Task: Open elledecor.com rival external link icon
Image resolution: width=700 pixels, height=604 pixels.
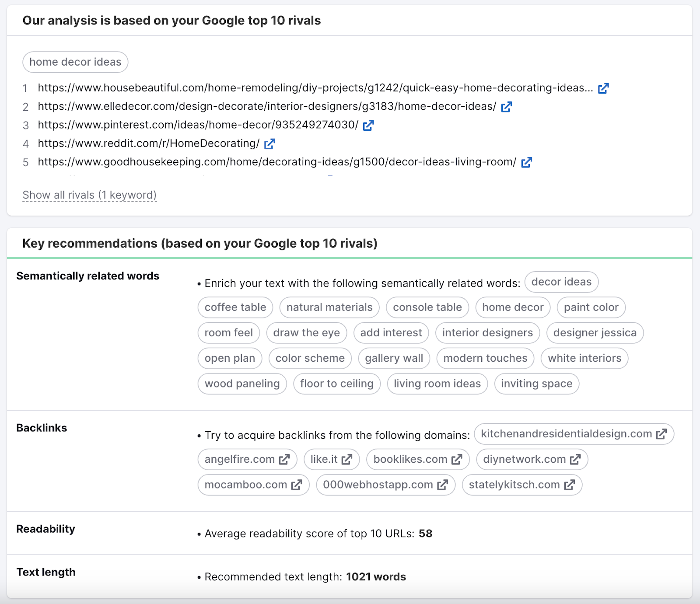Action: click(507, 107)
